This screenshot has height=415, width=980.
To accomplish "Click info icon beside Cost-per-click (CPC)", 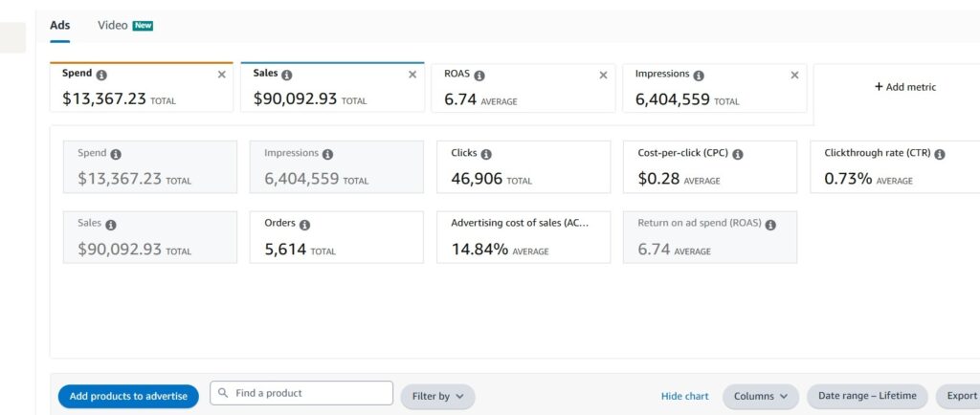I will [738, 154].
